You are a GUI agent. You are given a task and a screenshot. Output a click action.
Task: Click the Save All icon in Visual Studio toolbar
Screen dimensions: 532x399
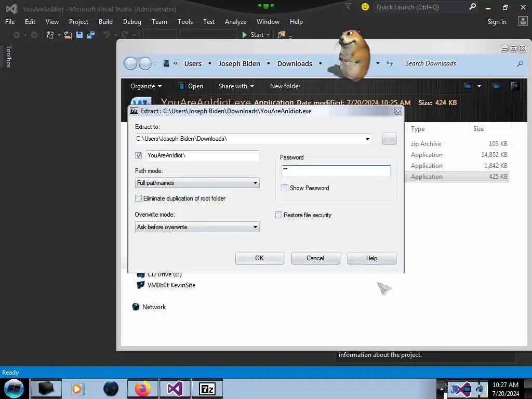[x=91, y=35]
